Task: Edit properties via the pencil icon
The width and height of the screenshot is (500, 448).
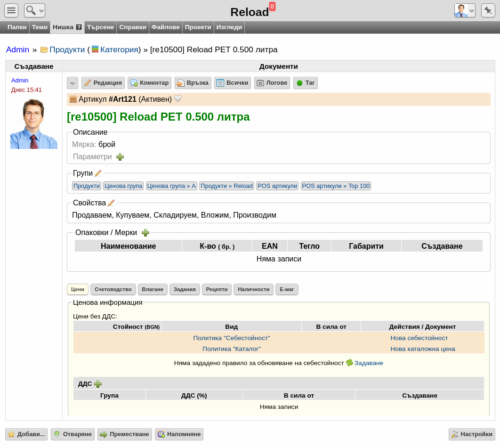Action: pyautogui.click(x=111, y=203)
